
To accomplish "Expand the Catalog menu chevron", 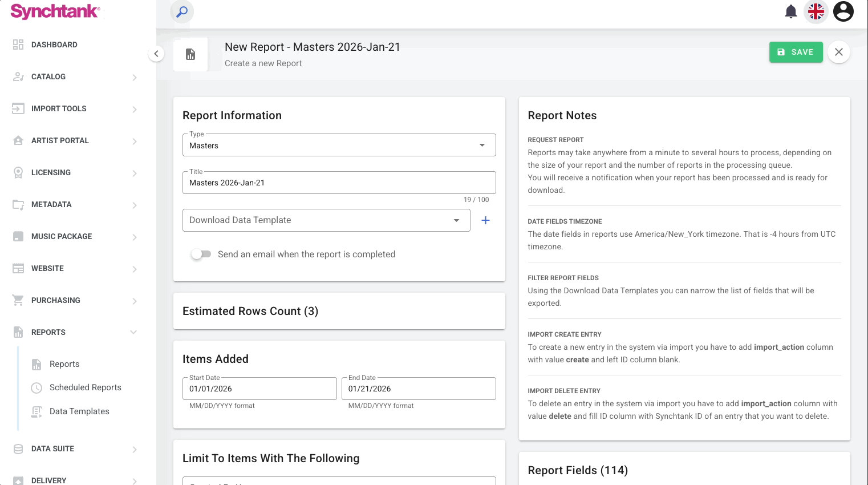I will pos(135,77).
